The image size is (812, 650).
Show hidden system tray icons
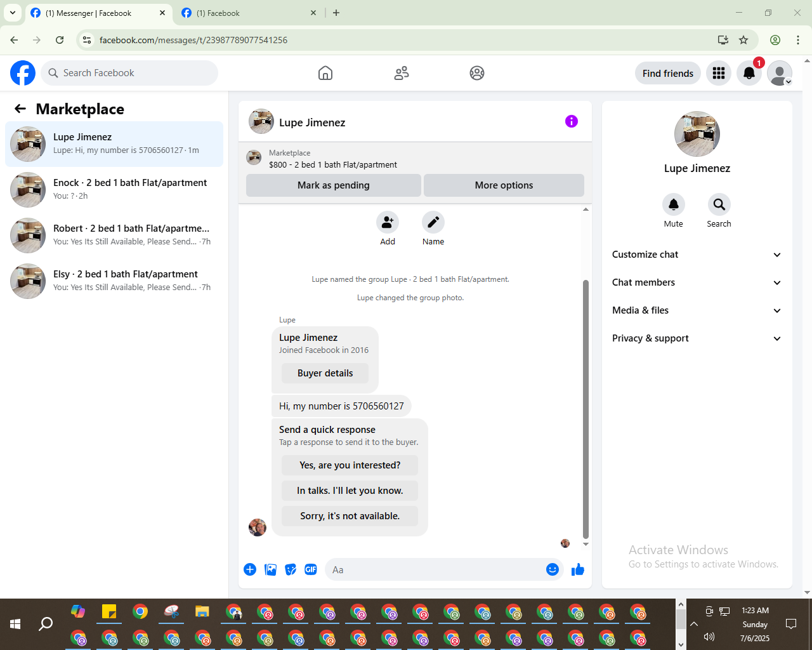(694, 624)
